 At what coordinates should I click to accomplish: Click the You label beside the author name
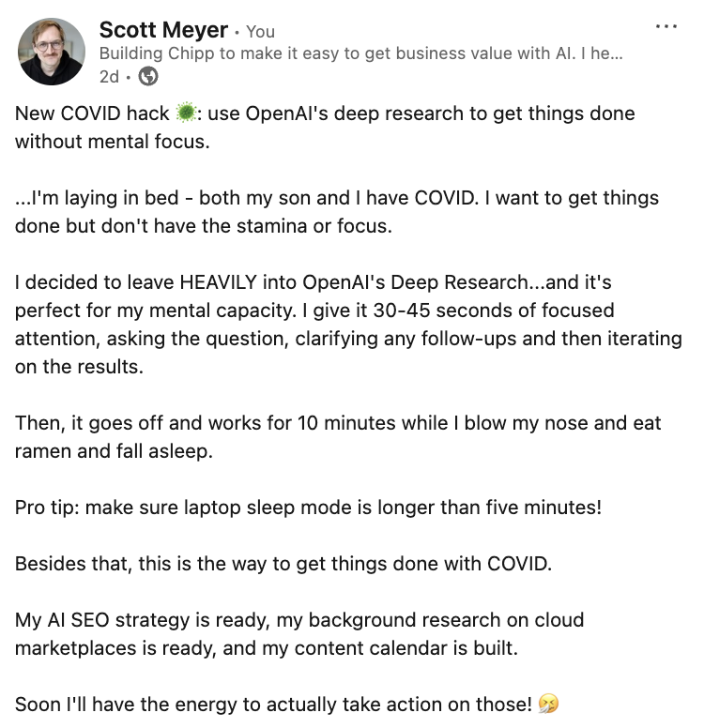pos(260,32)
